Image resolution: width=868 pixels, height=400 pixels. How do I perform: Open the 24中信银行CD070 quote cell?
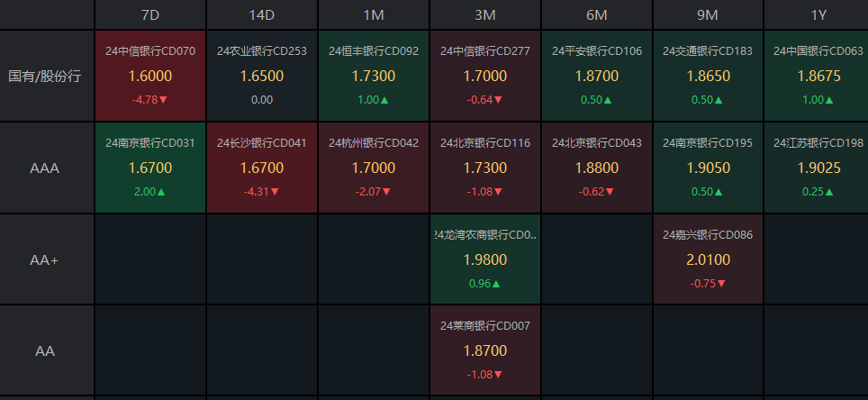click(x=150, y=76)
